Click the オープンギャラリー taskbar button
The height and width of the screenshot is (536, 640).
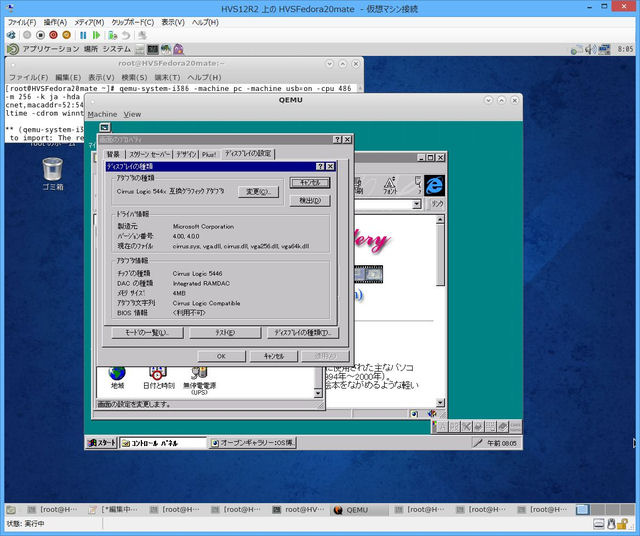point(252,443)
